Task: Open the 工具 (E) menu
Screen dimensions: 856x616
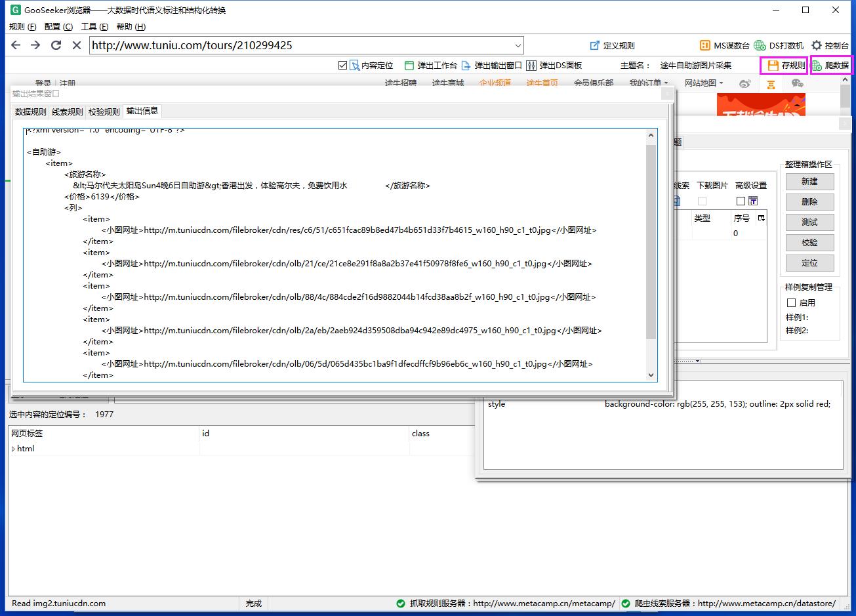Action: pos(94,27)
